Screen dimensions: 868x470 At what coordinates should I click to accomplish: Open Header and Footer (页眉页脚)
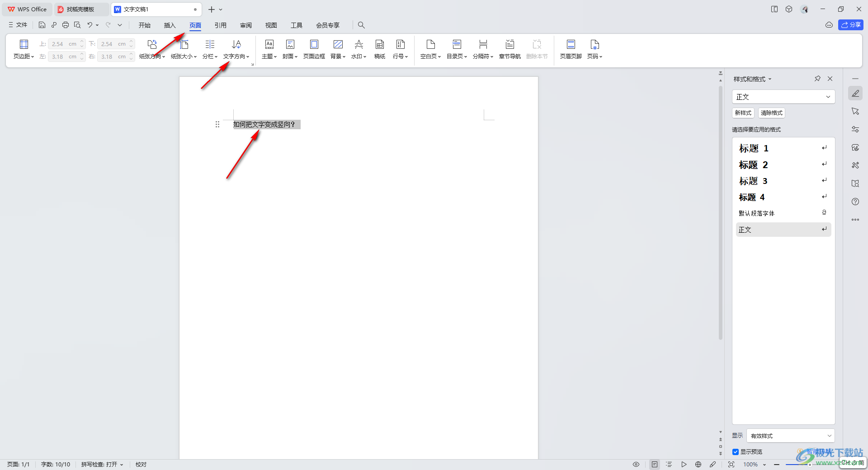coord(571,49)
